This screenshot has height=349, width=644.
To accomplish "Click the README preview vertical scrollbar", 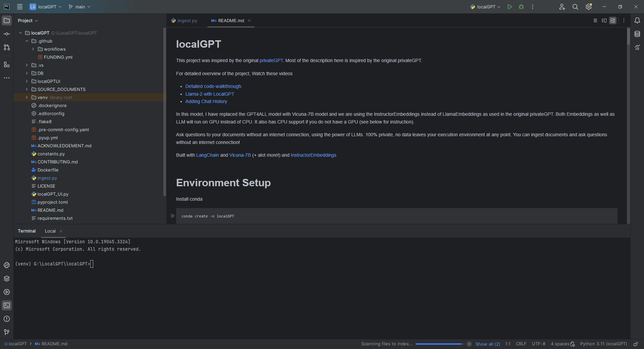I will (x=628, y=36).
